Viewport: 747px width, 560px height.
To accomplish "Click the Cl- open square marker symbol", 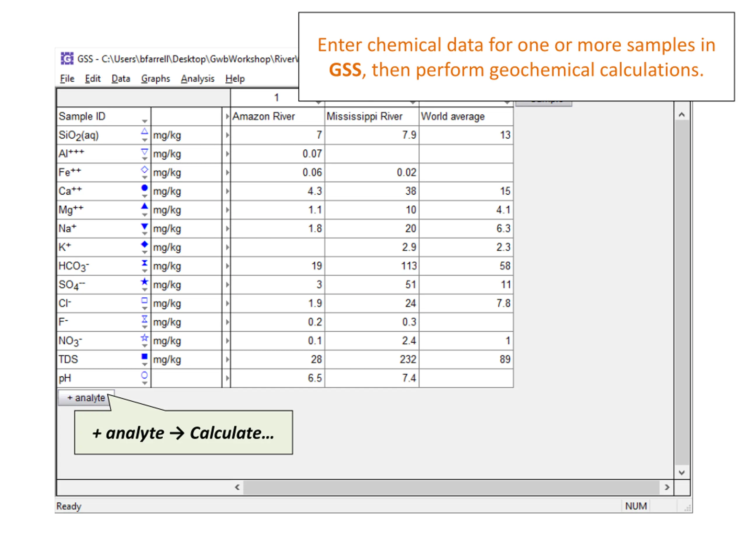I will (144, 300).
